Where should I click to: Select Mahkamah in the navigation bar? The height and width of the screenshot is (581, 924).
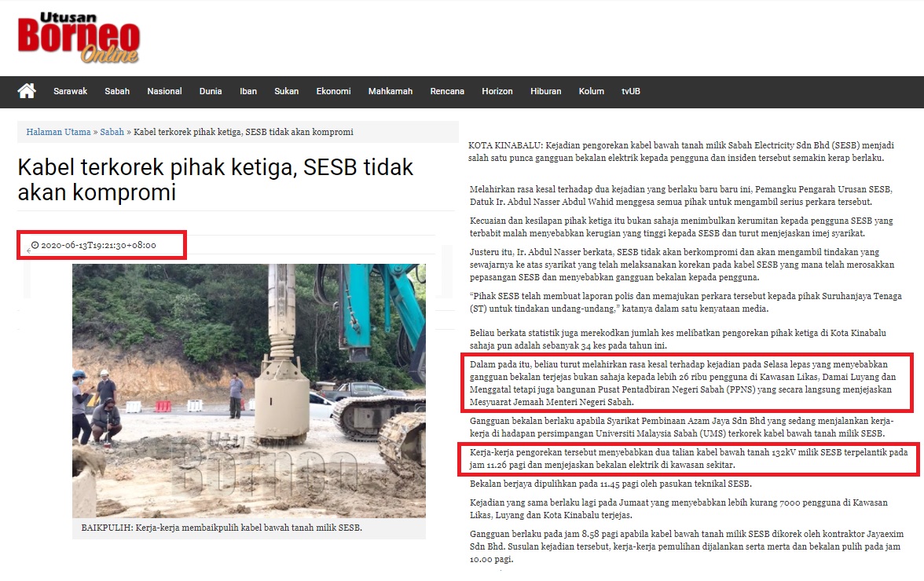coord(390,91)
